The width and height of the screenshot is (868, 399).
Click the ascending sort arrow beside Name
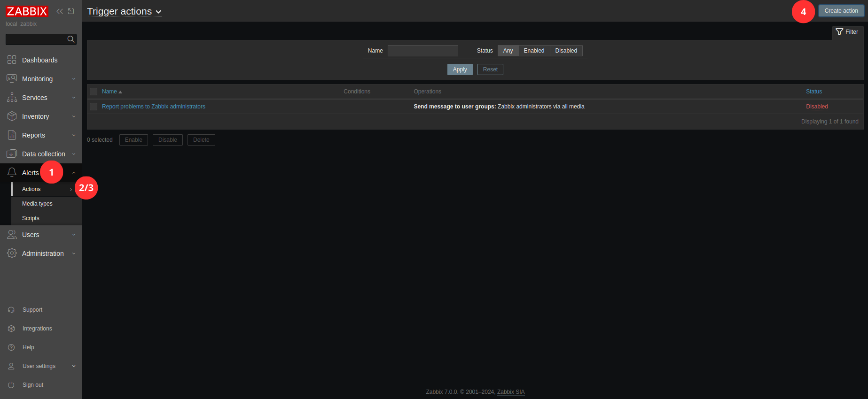120,92
